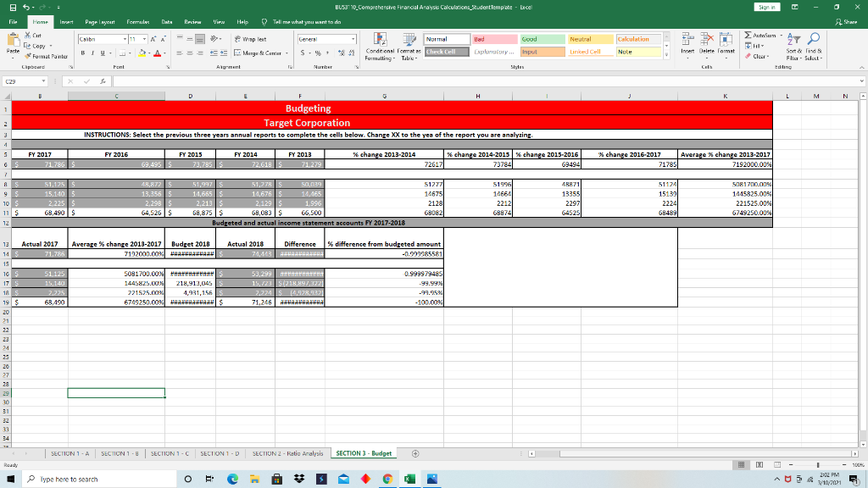Open the Font Size dropdown
This screenshot has width=868, height=488.
pyautogui.click(x=143, y=37)
